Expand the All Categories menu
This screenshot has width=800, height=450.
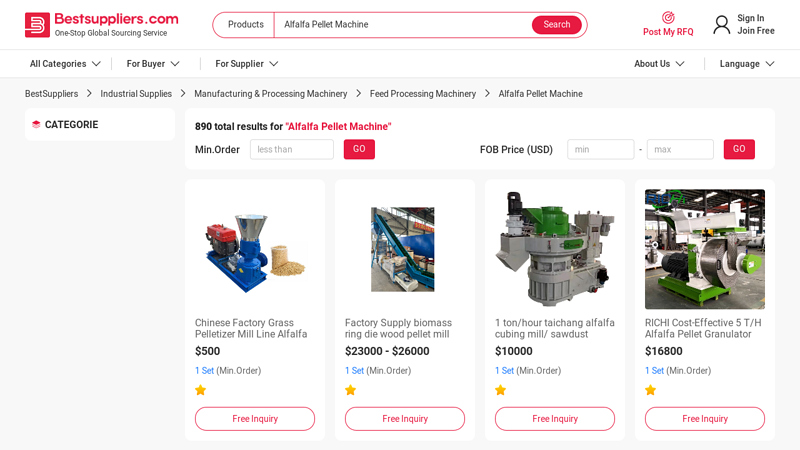[x=65, y=64]
